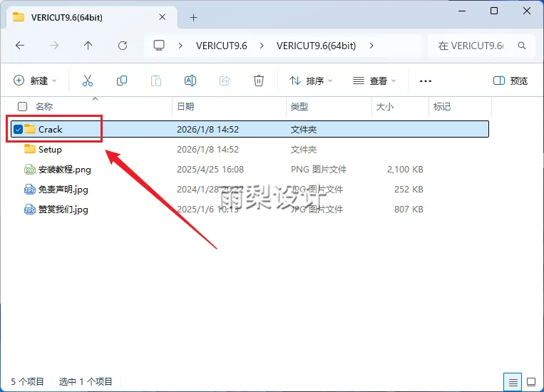Sort by the 大小 column header
The height and width of the screenshot is (392, 544).
tap(385, 106)
